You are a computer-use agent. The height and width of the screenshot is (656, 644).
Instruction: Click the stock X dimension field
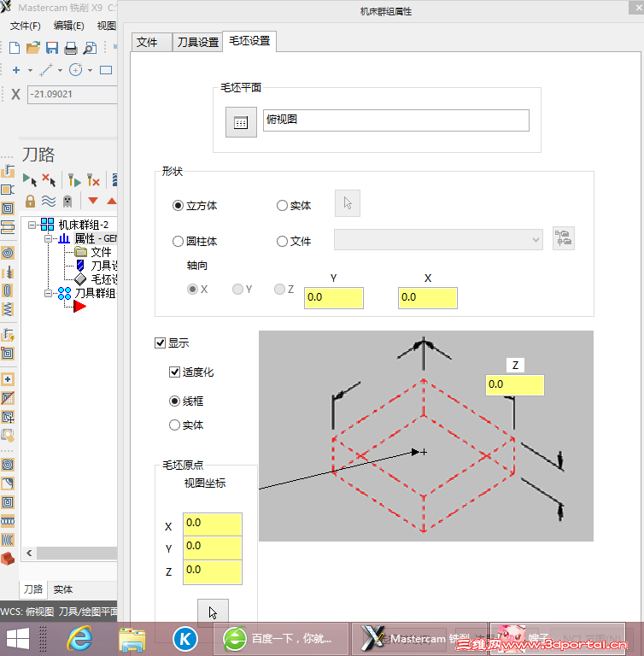click(x=428, y=298)
